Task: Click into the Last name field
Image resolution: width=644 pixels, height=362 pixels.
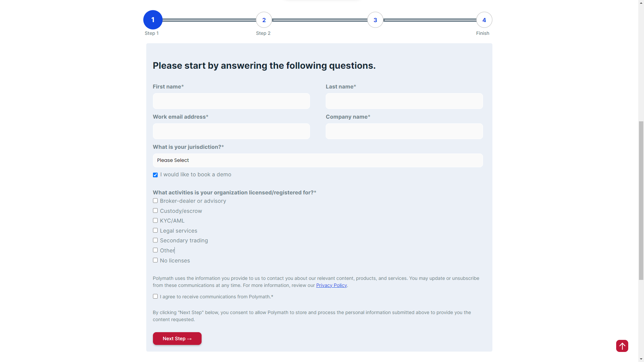Action: 404,101
